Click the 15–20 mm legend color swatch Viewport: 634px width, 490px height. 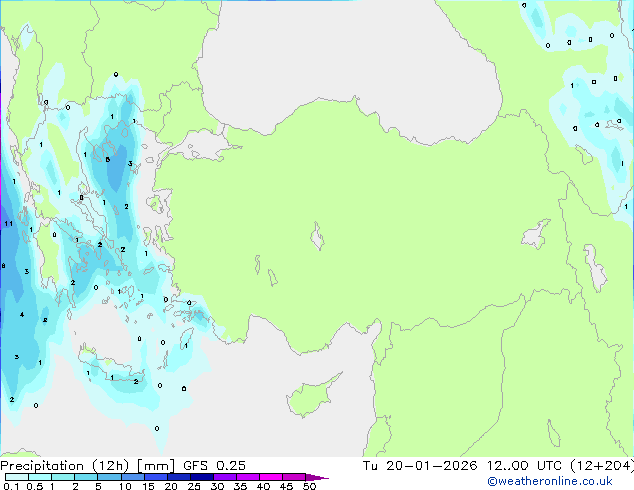[x=155, y=477]
